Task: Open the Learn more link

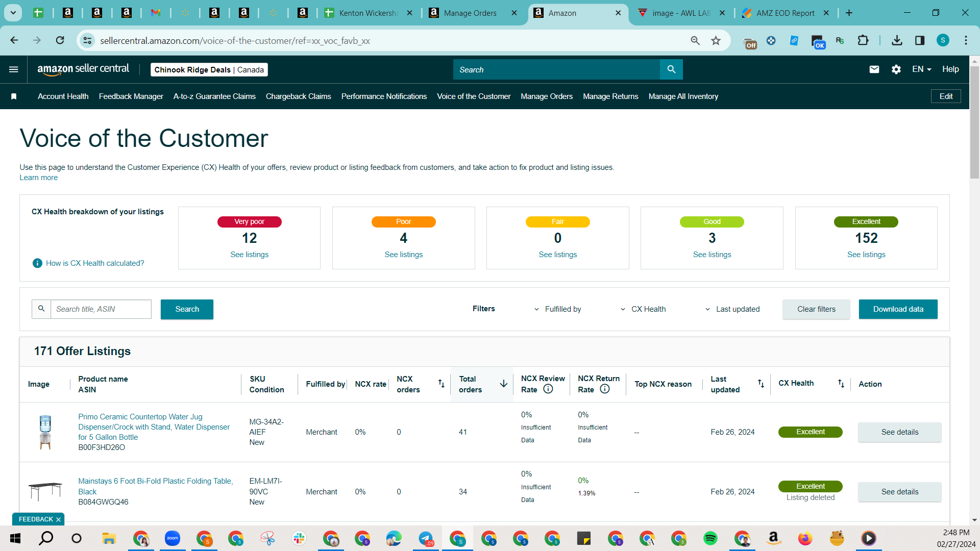Action: [x=39, y=178]
